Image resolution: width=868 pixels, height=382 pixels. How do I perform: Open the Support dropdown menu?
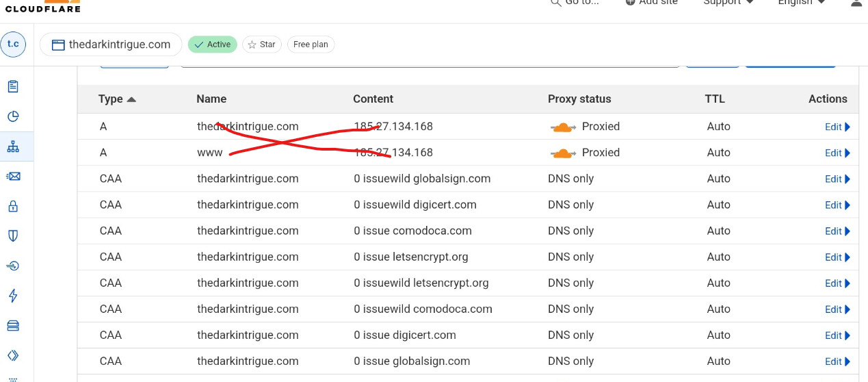point(728,2)
